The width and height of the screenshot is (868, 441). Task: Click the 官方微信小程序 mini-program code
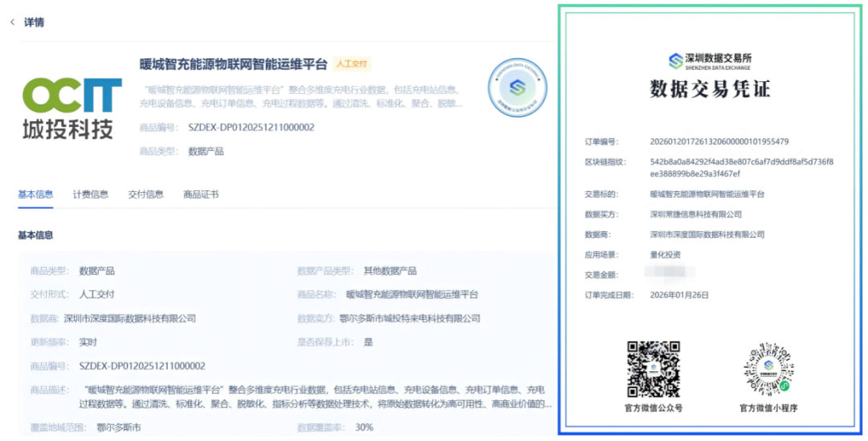(x=768, y=369)
